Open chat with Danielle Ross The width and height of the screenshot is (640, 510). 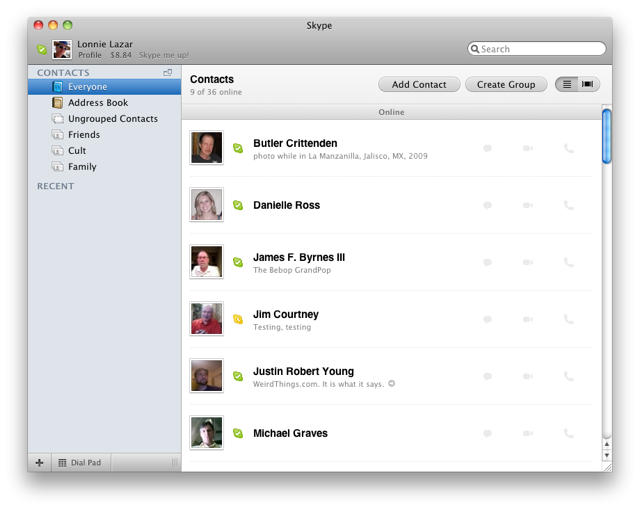coord(487,205)
